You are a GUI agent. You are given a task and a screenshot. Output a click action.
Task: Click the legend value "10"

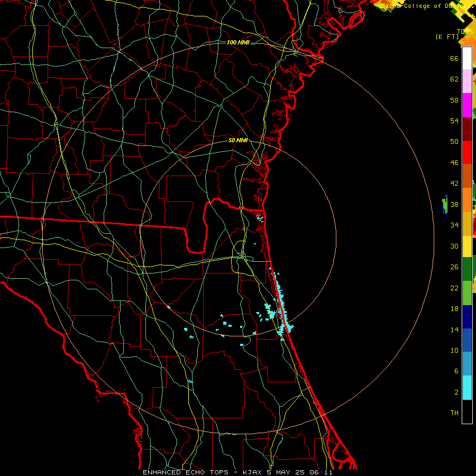click(454, 350)
